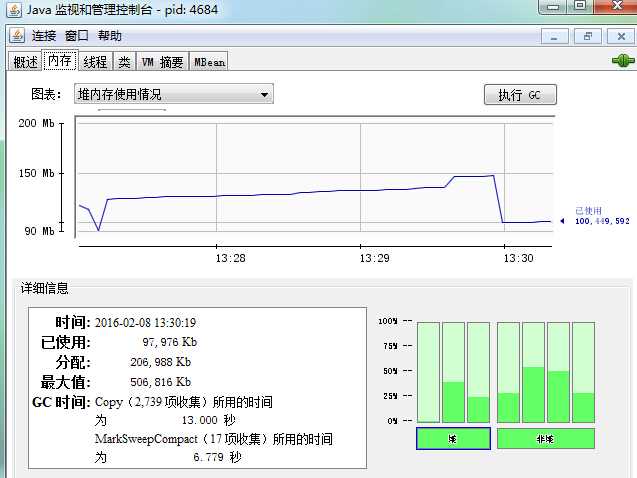637x478 pixels.
Task: Click the 已使用 legend label
Action: point(588,210)
